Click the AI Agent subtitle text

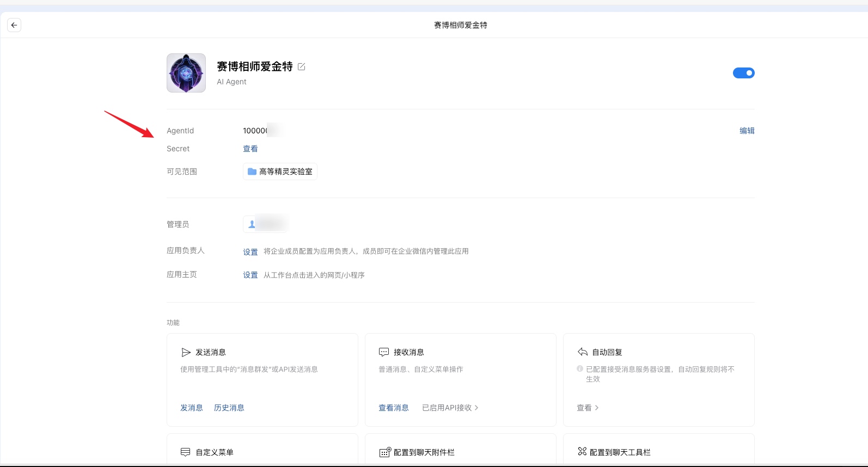(x=231, y=82)
